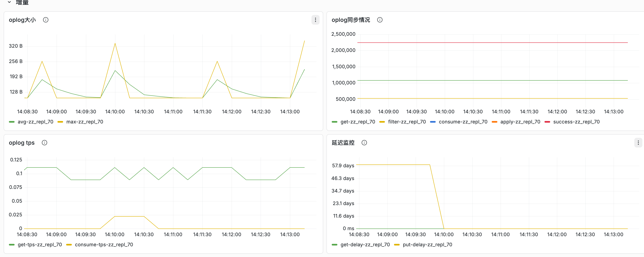Click green color swatch of avg-zz_repl_70
This screenshot has width=644, height=257.
12,122
